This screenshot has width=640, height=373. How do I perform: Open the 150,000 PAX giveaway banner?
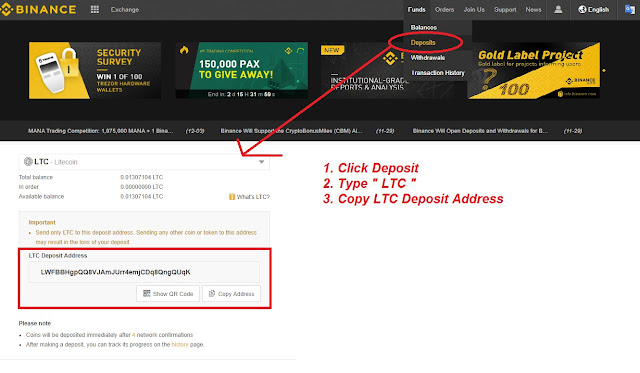pyautogui.click(x=242, y=70)
